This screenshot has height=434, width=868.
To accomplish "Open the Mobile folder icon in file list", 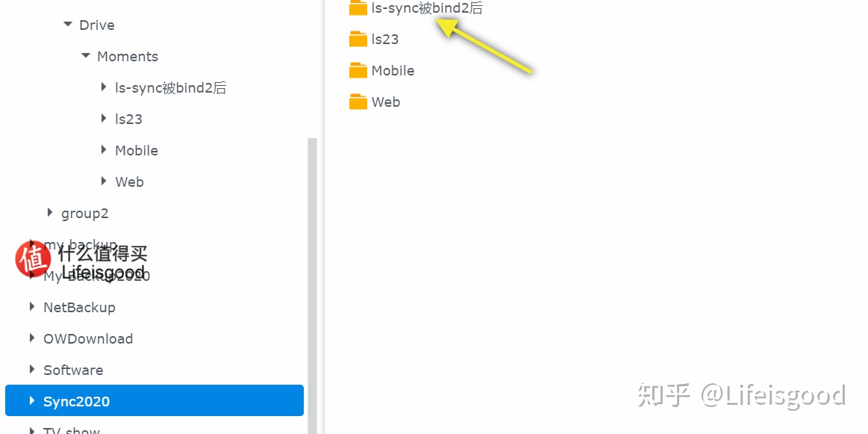I will [358, 70].
